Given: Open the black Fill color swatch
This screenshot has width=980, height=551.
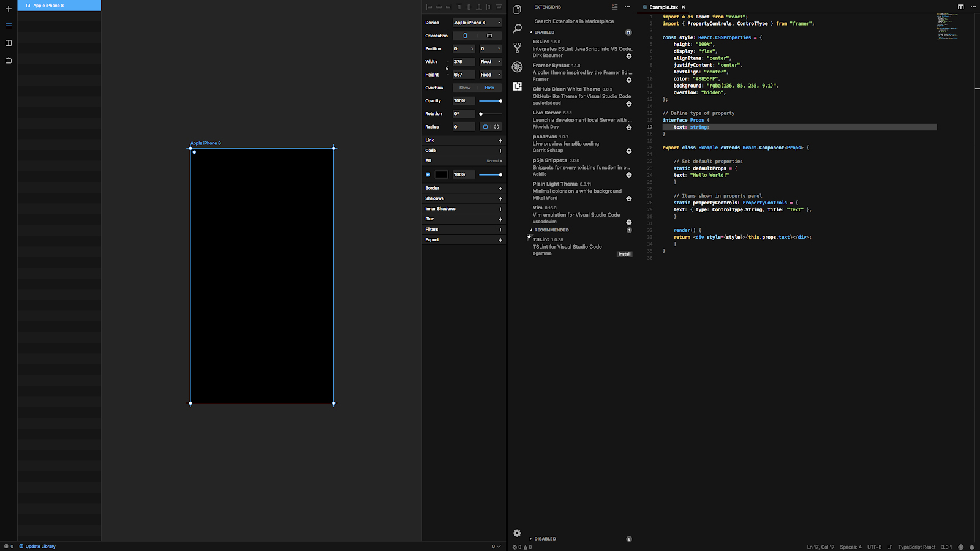Looking at the screenshot, I should [441, 174].
